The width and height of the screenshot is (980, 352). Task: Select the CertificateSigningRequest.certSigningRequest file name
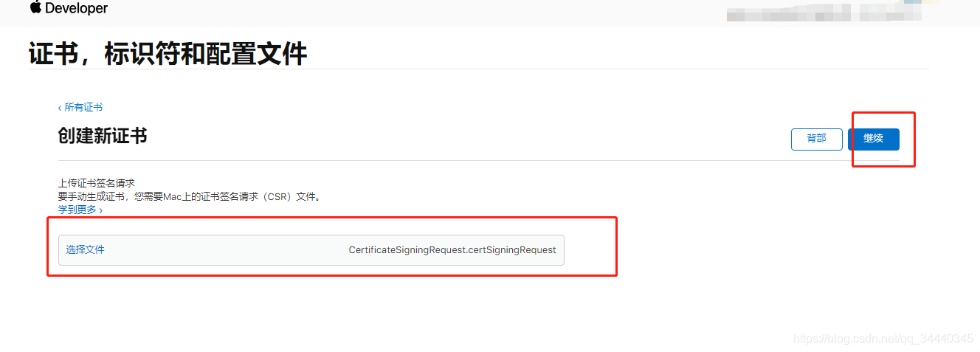[452, 250]
